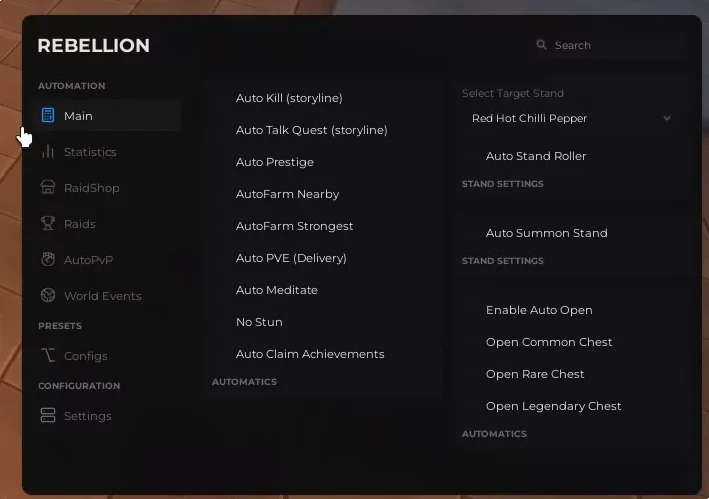Click the AutoPvP fist icon

(x=48, y=260)
